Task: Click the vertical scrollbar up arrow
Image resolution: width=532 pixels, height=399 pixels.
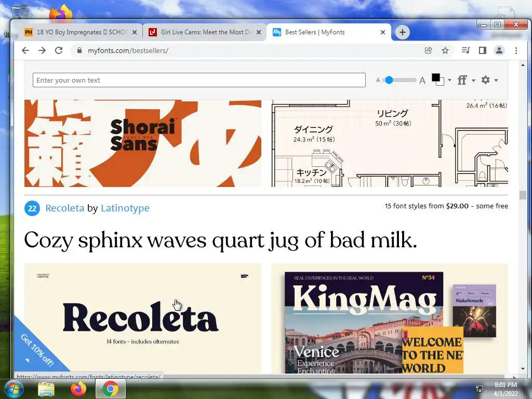Action: coord(523,65)
